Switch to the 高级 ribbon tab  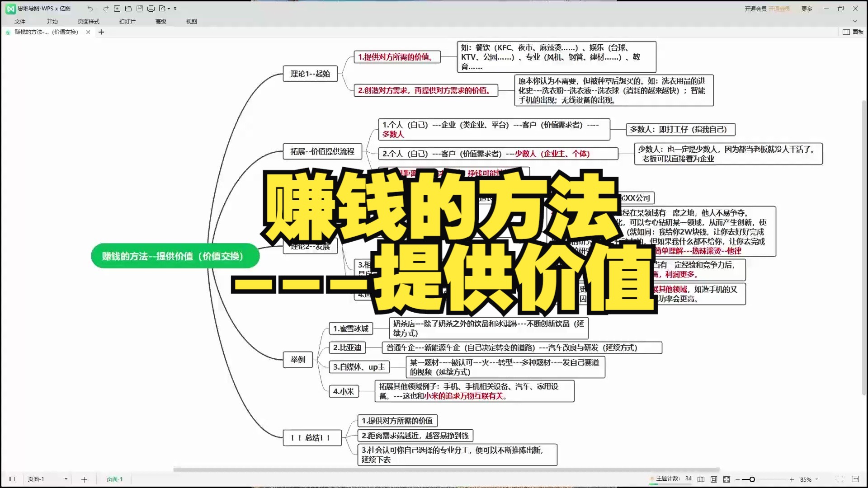pyautogui.click(x=161, y=21)
